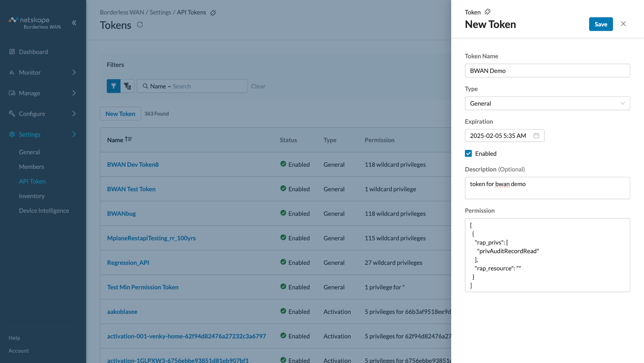Click the Manage devices icon
The width and height of the screenshot is (644, 363).
point(12,93)
